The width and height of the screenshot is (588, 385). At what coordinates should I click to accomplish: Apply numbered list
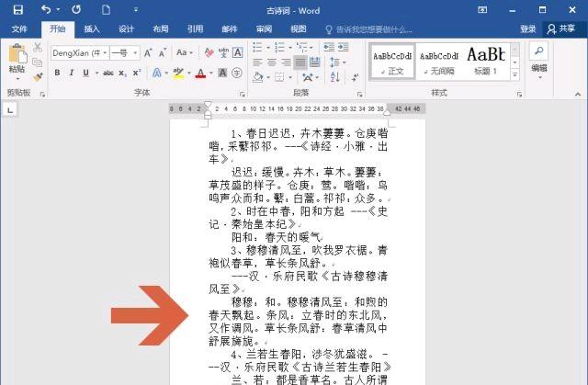[x=279, y=47]
